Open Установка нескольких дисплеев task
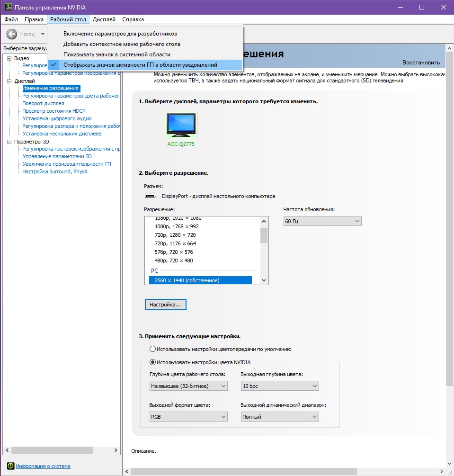The image size is (454, 476). tap(62, 134)
